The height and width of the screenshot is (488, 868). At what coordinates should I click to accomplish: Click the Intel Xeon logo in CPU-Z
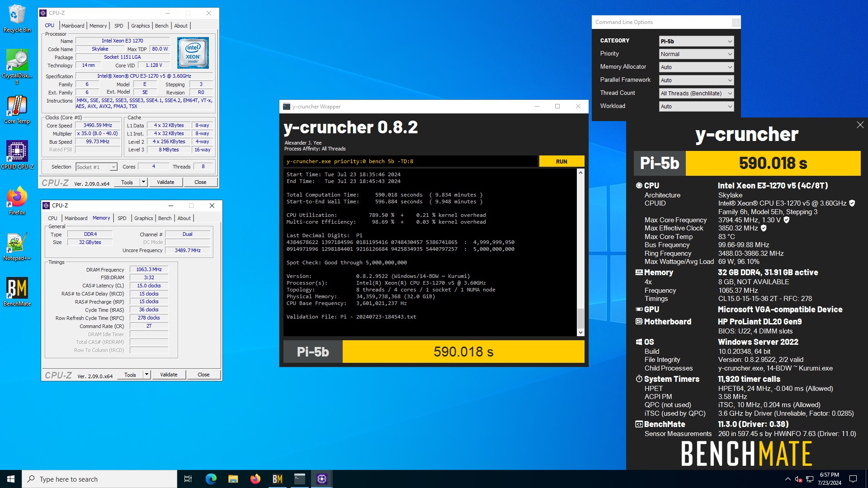click(x=193, y=53)
